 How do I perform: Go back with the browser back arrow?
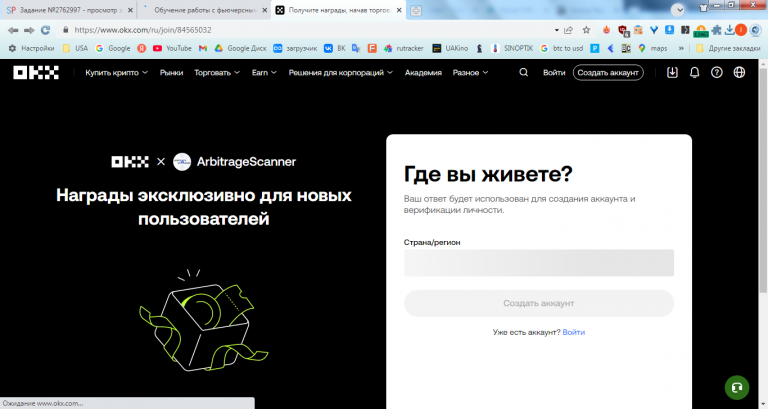coord(13,30)
